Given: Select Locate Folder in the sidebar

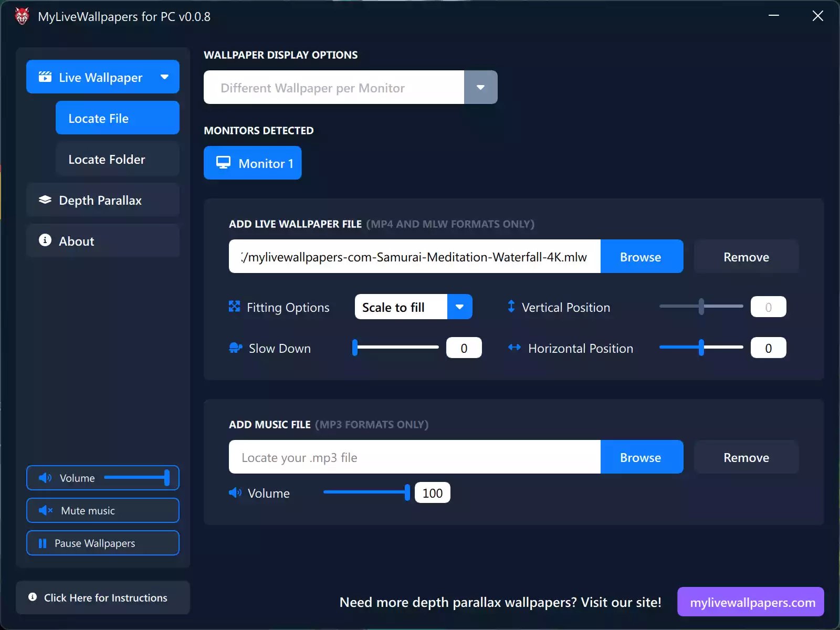Looking at the screenshot, I should pyautogui.click(x=118, y=159).
